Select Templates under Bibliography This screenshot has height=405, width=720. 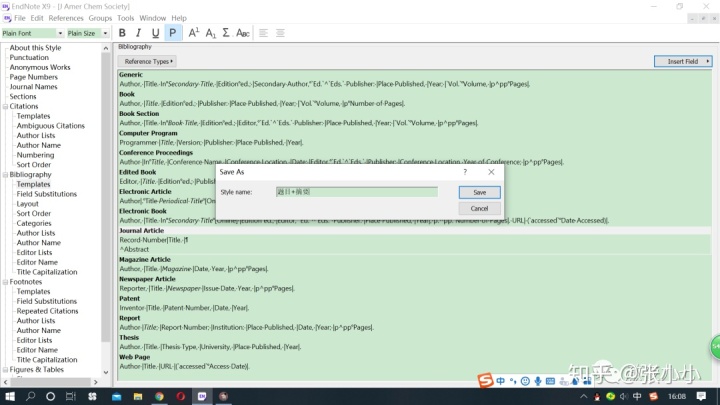pos(34,184)
